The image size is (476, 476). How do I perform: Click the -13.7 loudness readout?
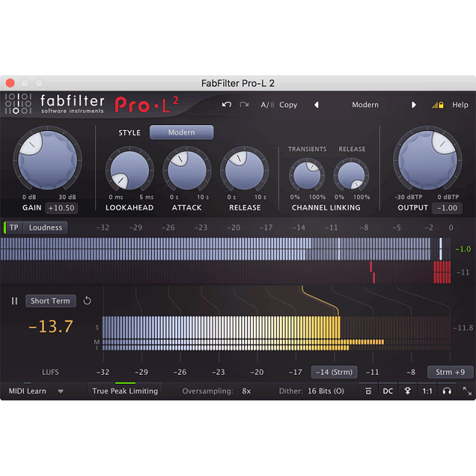tap(51, 327)
